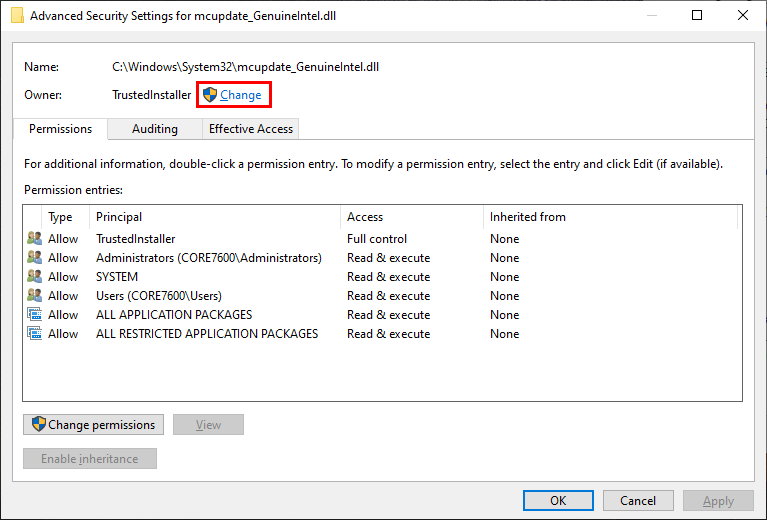Click the Apply button
Image resolution: width=767 pixels, height=520 pixels.
point(718,500)
